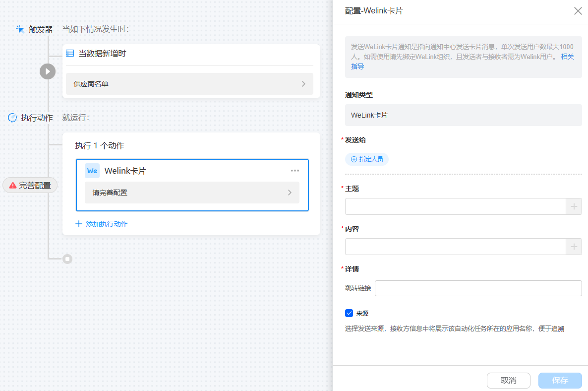Click the 当数据新增时 trigger title

pos(102,53)
